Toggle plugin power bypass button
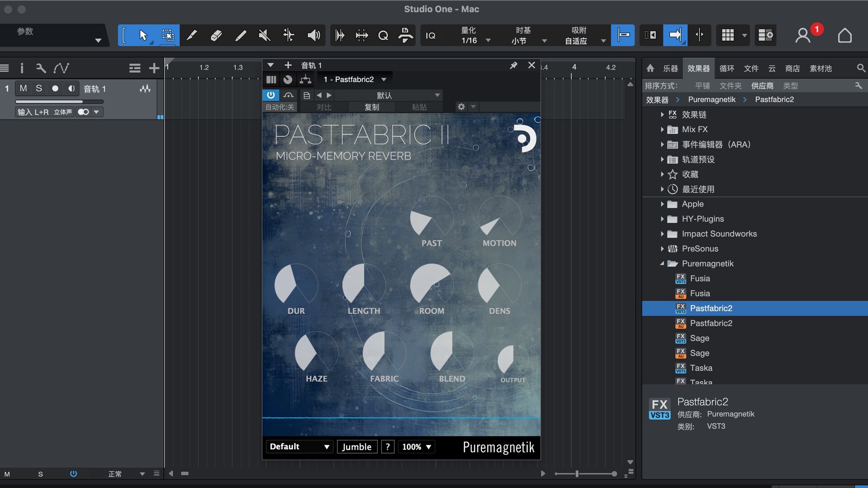 click(270, 95)
